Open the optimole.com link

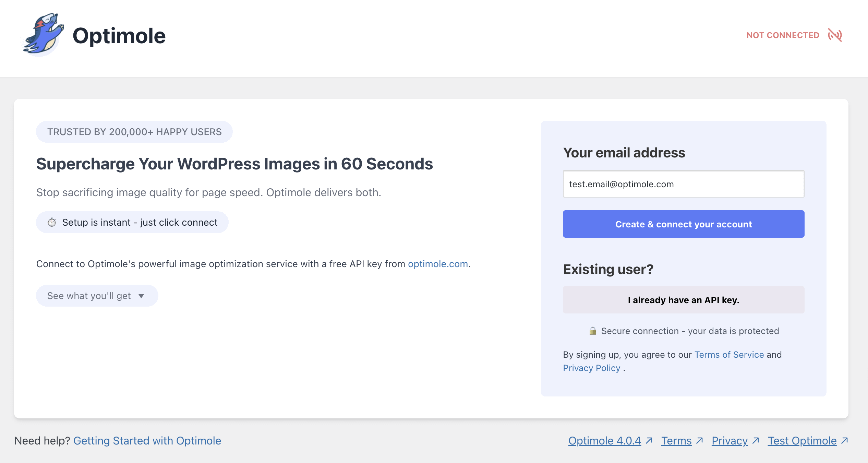coord(438,264)
